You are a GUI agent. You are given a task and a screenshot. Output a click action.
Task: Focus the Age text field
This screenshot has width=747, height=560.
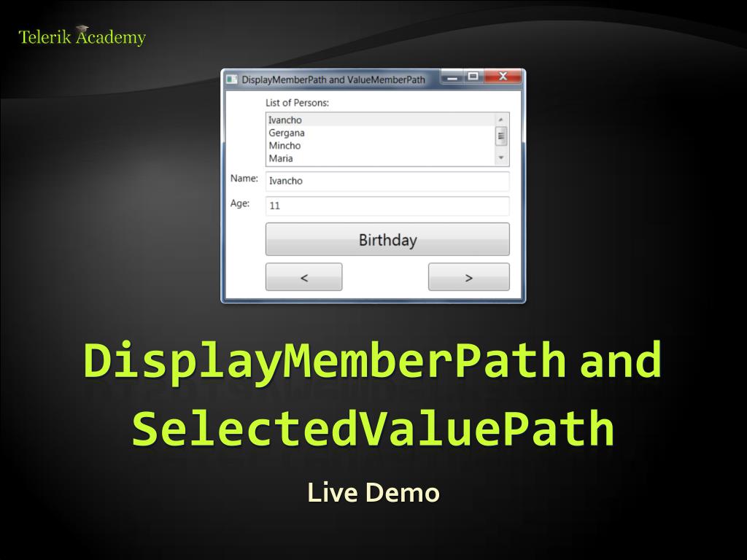pyautogui.click(x=387, y=206)
